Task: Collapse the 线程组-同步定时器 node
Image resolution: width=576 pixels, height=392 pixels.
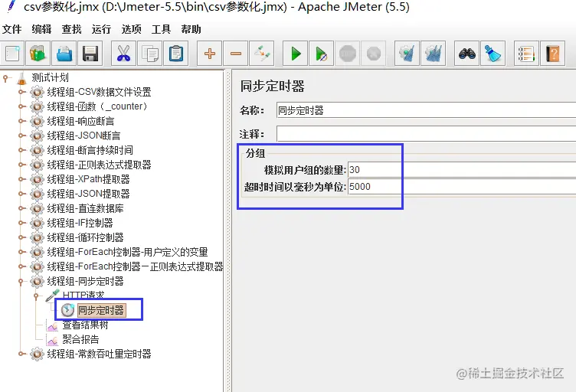Action: [x=21, y=282]
